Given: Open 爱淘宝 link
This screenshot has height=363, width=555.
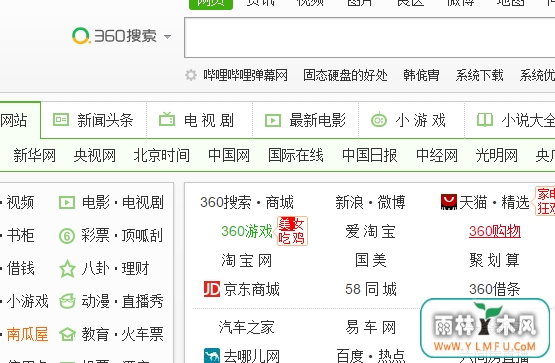Looking at the screenshot, I should (x=371, y=231).
